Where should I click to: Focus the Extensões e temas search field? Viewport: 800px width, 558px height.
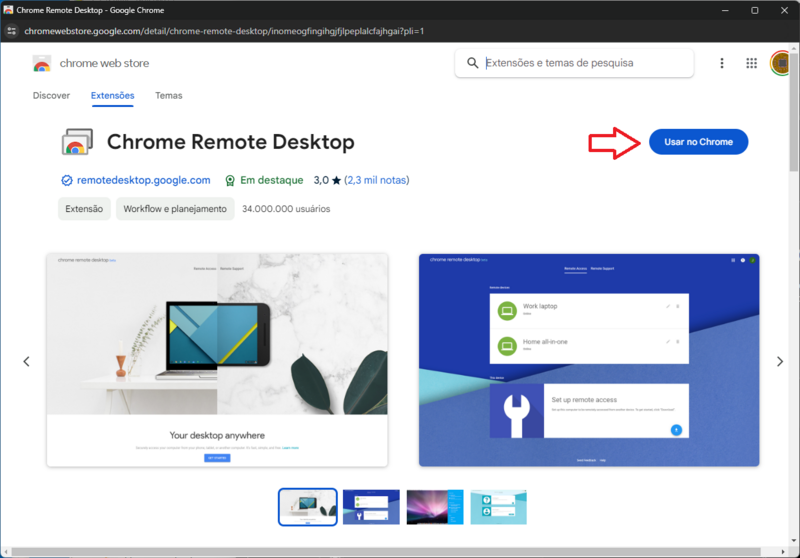pos(574,63)
